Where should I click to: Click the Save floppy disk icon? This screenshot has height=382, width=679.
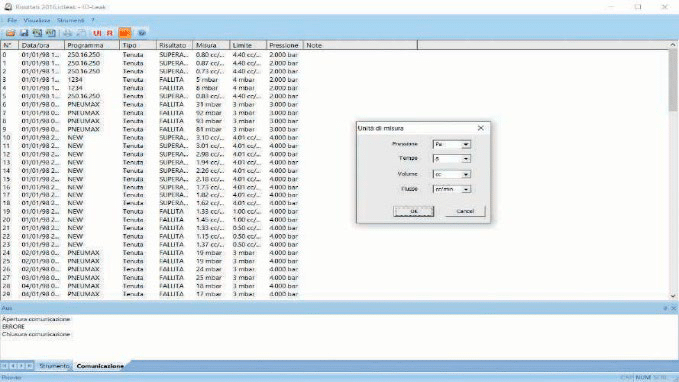tap(24, 33)
